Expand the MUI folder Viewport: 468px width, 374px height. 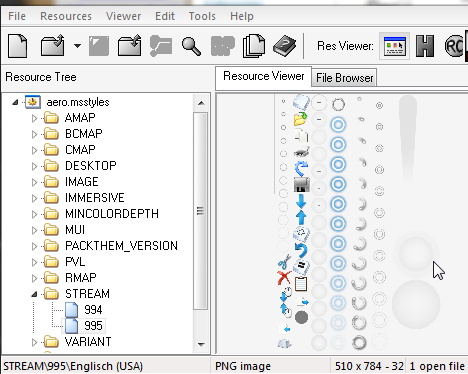34,230
